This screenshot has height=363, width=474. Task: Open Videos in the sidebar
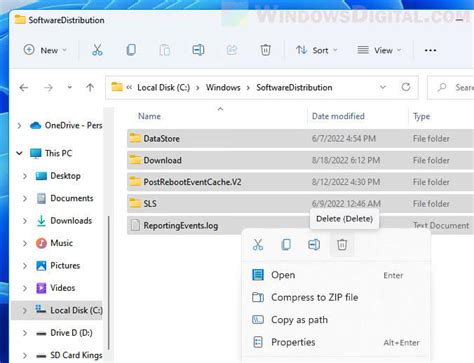click(55, 288)
